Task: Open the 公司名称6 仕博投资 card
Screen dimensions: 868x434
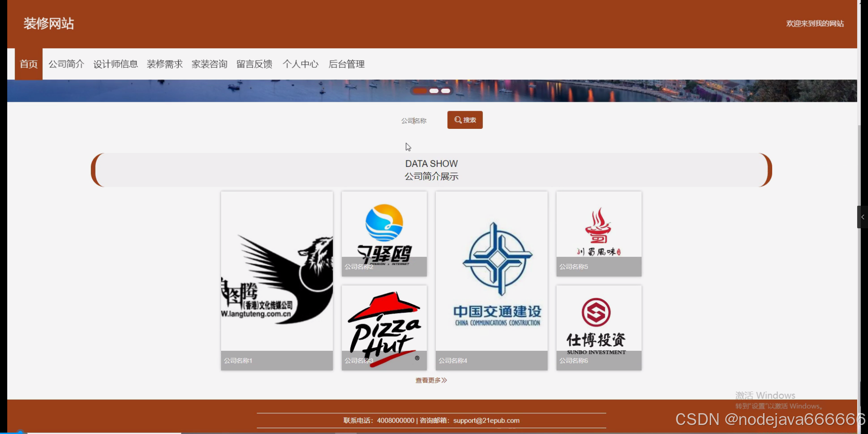Action: point(599,328)
